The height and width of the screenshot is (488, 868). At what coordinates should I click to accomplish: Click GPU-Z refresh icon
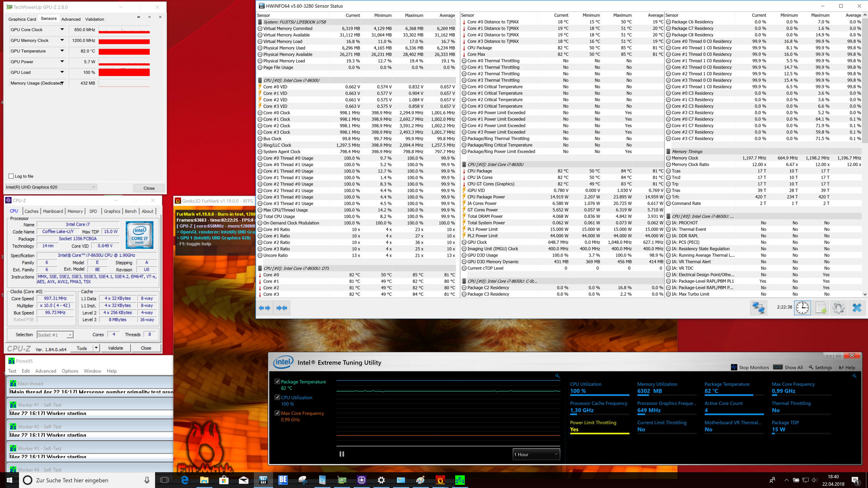pos(149,17)
